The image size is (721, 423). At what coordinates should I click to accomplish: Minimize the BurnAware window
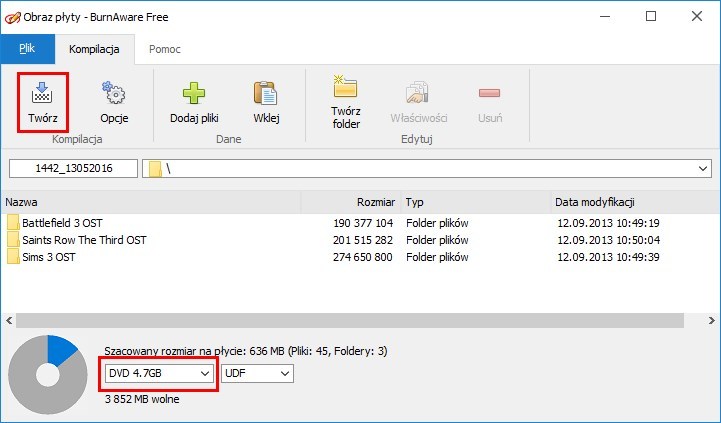(605, 17)
